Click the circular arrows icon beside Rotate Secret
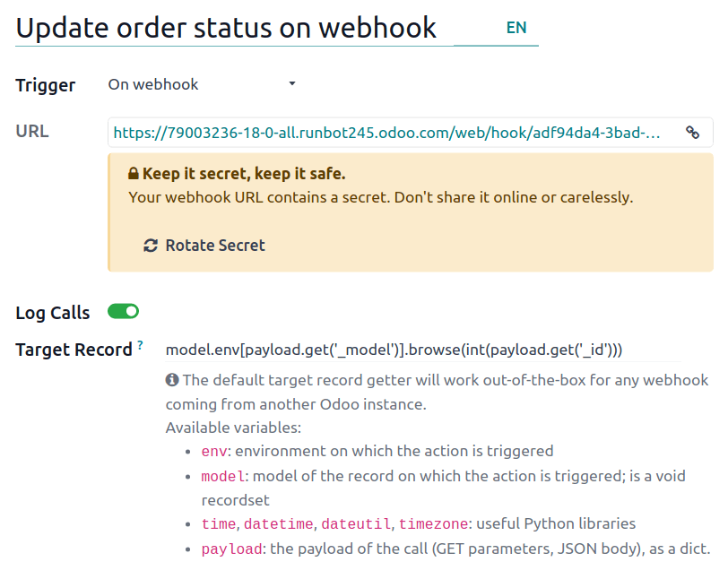This screenshot has height=579, width=728. 151,246
